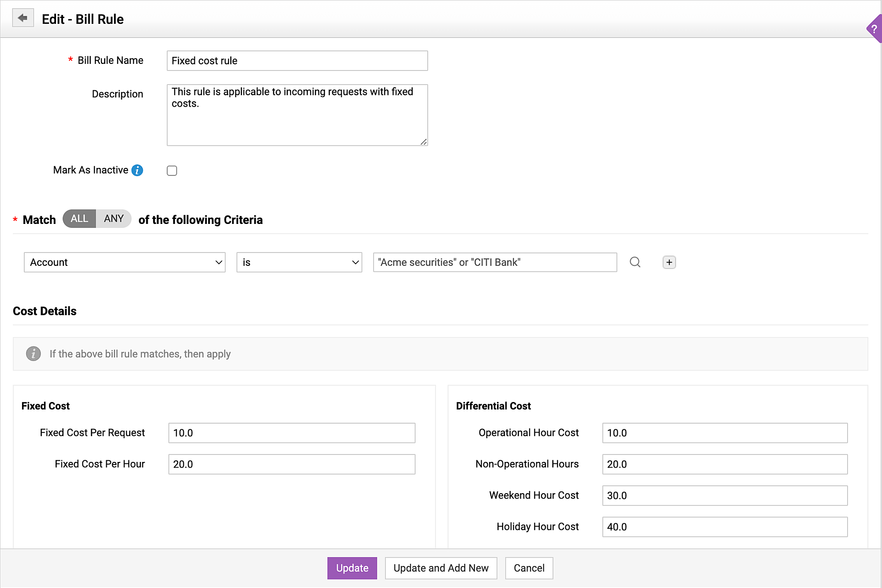This screenshot has height=588, width=882.
Task: Click the Bill Rule Name field
Action: pyautogui.click(x=297, y=61)
